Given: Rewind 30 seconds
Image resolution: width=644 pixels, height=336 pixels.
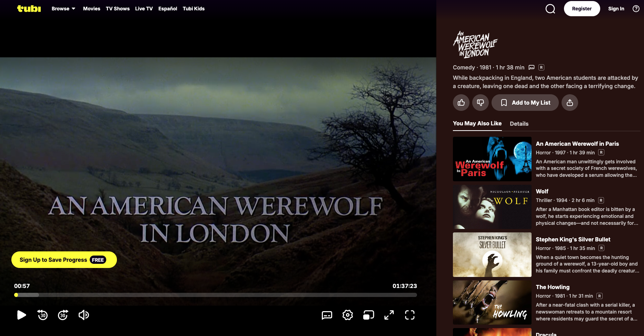Looking at the screenshot, I should (42, 315).
